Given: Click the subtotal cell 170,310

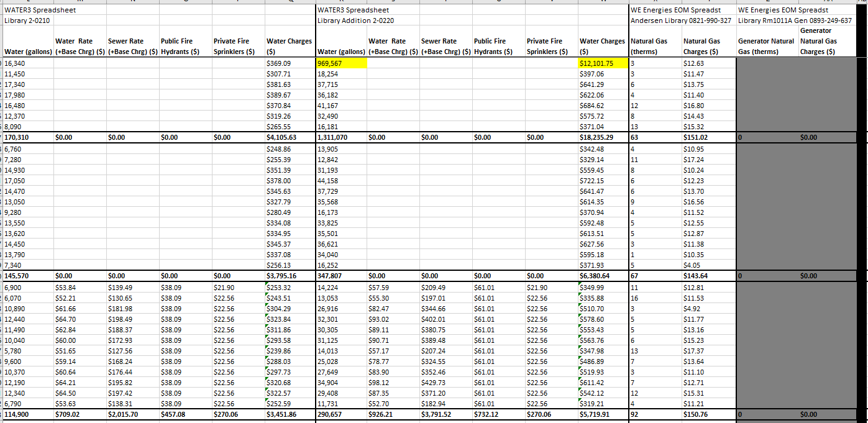Looking at the screenshot, I should coord(29,137).
